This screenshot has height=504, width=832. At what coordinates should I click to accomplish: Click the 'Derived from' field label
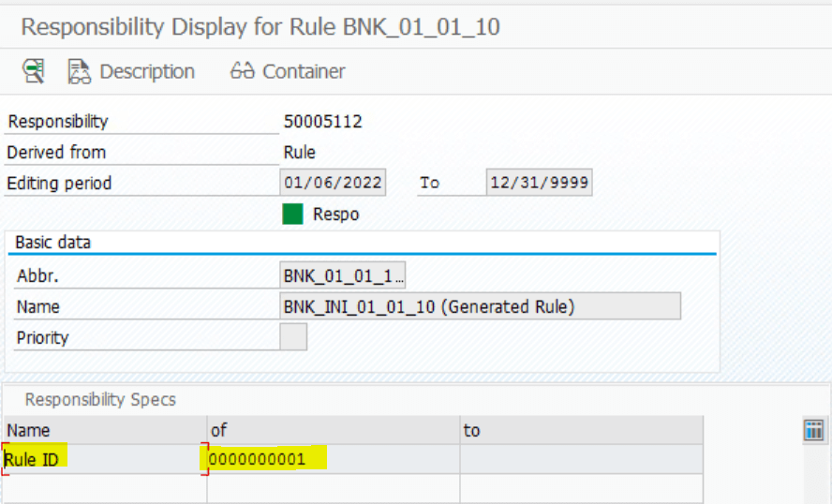[x=56, y=153]
